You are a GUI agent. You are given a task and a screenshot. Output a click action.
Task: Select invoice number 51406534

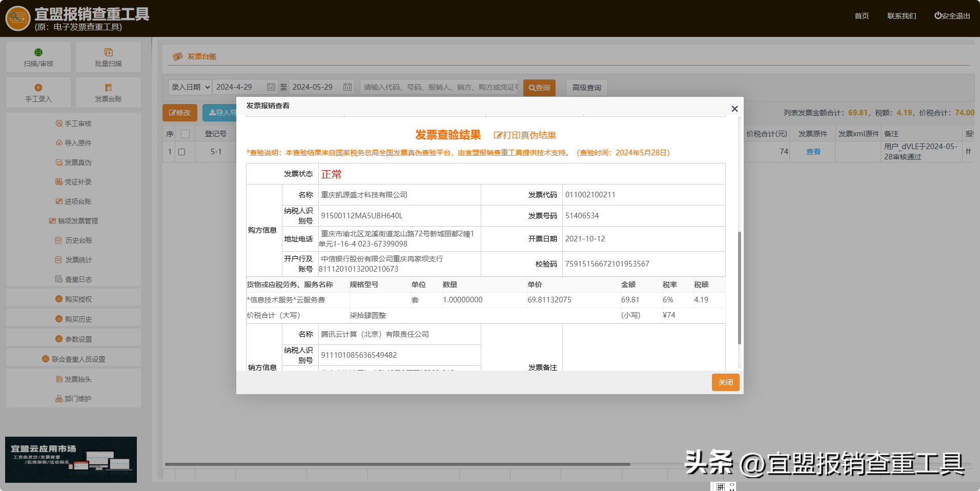click(582, 216)
